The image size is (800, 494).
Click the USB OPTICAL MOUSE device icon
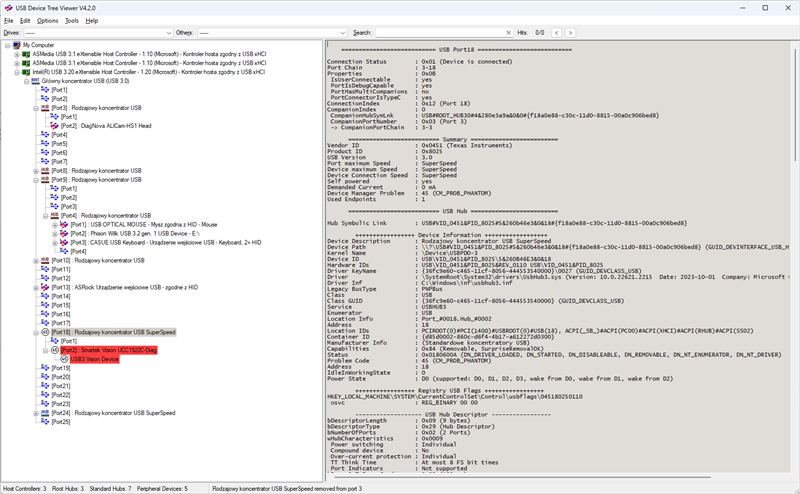point(64,225)
